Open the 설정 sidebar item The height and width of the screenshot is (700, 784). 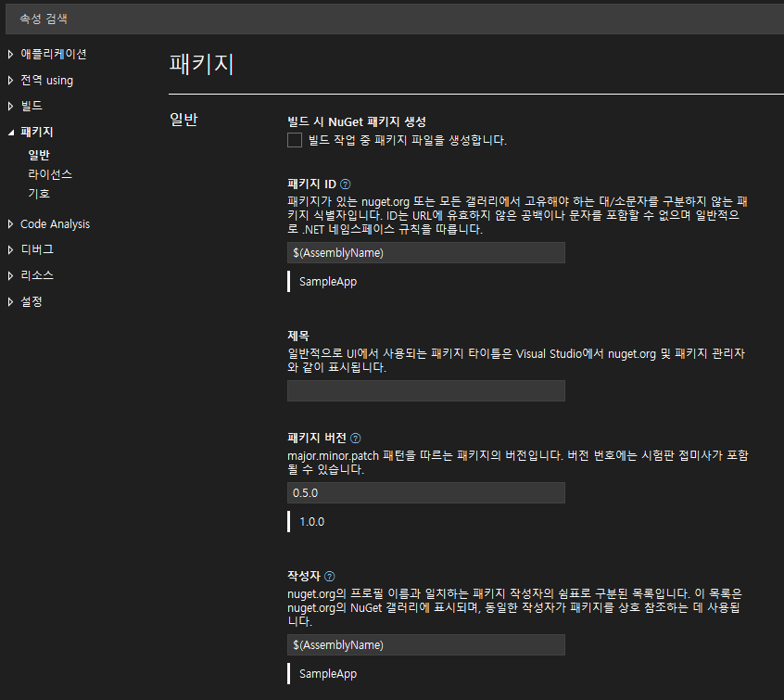click(32, 301)
